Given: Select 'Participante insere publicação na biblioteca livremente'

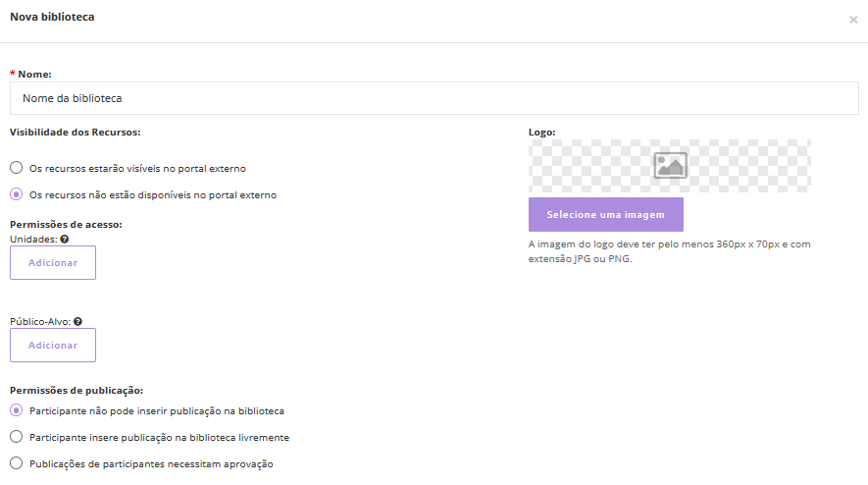Looking at the screenshot, I should click(x=16, y=437).
